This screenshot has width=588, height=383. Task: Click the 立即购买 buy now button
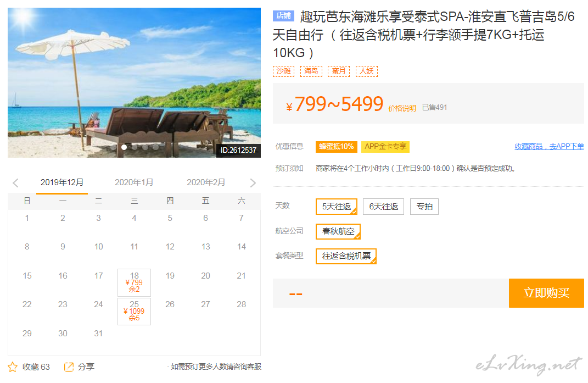click(546, 293)
